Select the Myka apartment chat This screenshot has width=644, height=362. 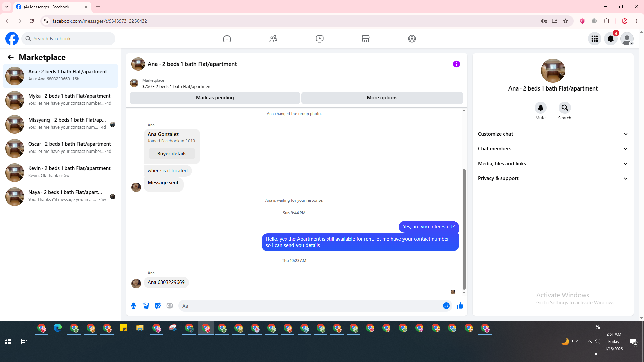60,100
